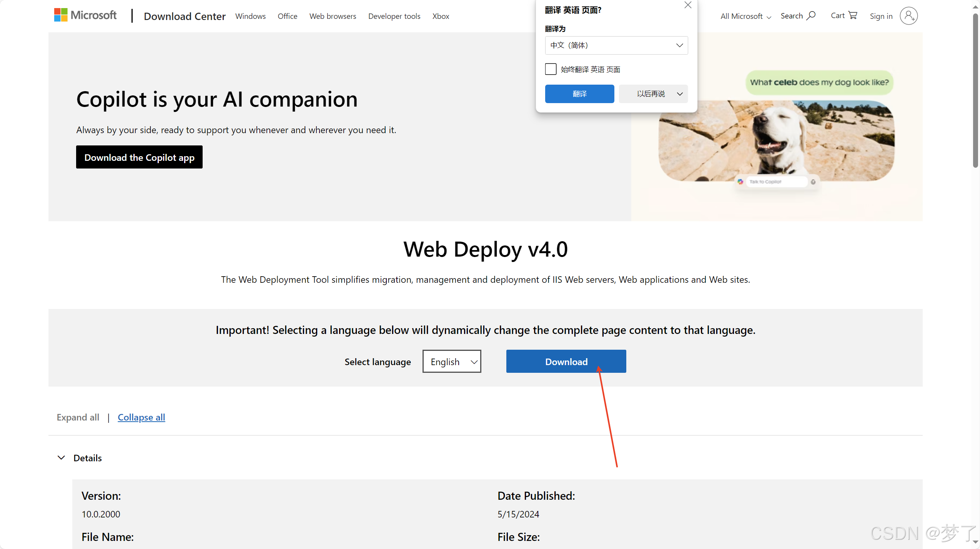Enable always translate English pages checkbox
The width and height of the screenshot is (980, 549).
point(551,69)
